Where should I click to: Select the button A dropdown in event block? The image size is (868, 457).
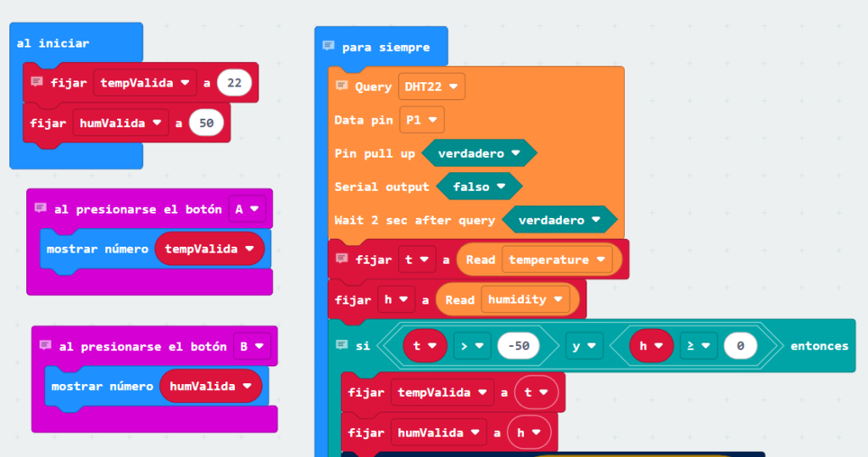(247, 209)
